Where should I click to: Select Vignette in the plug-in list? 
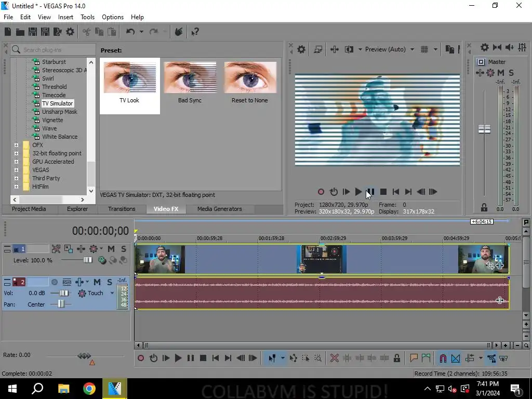click(52, 120)
